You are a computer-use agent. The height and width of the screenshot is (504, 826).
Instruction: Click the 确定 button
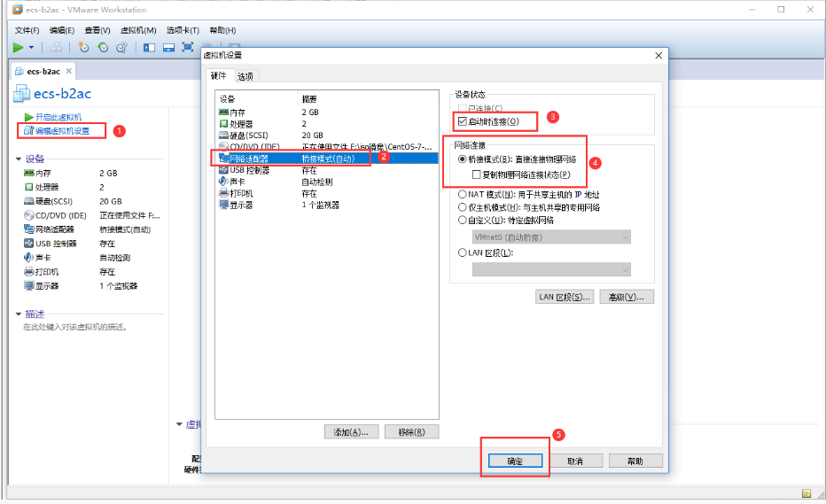point(515,461)
